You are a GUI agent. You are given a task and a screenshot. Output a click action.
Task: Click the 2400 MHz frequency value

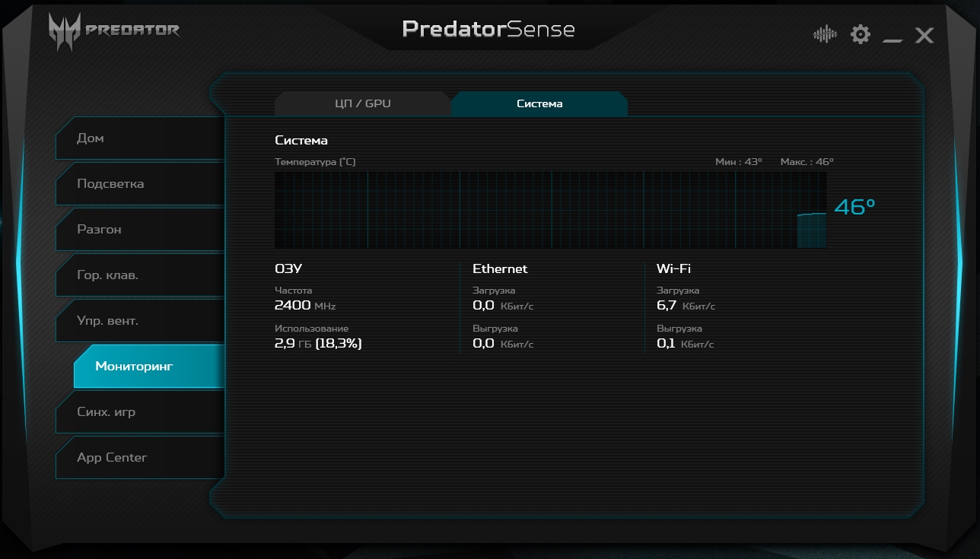[x=305, y=306]
